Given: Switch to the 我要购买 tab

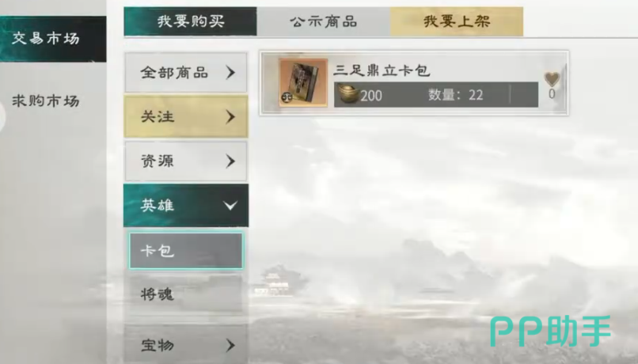Looking at the screenshot, I should [191, 21].
